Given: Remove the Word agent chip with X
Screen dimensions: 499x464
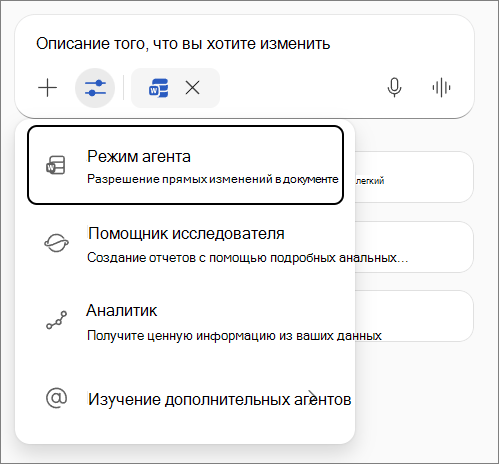Looking at the screenshot, I should click(x=192, y=88).
